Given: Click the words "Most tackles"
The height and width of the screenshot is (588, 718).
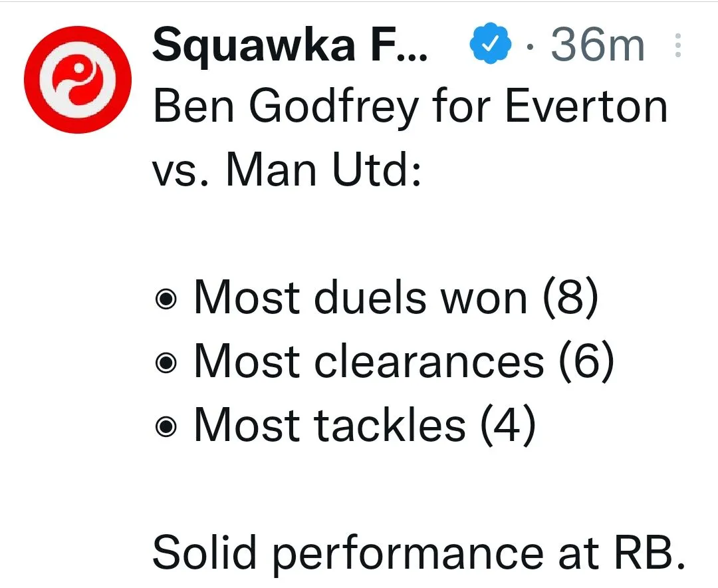Looking at the screenshot, I should tap(330, 425).
